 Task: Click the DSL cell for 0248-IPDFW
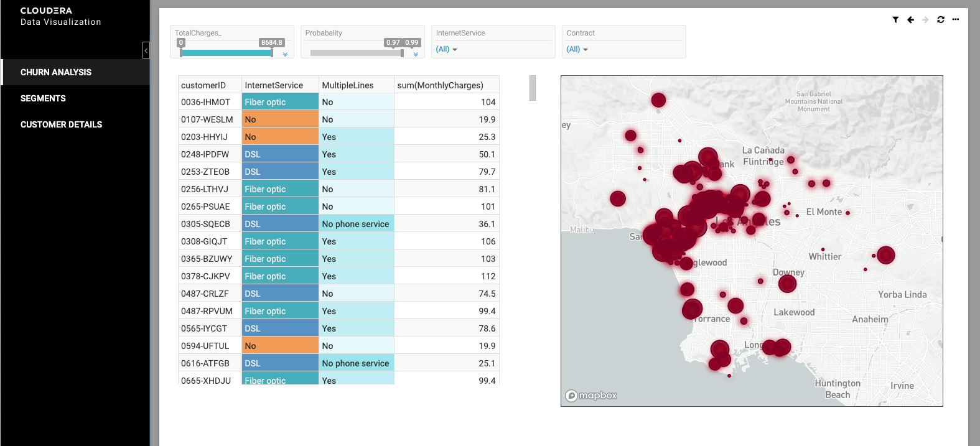[280, 154]
